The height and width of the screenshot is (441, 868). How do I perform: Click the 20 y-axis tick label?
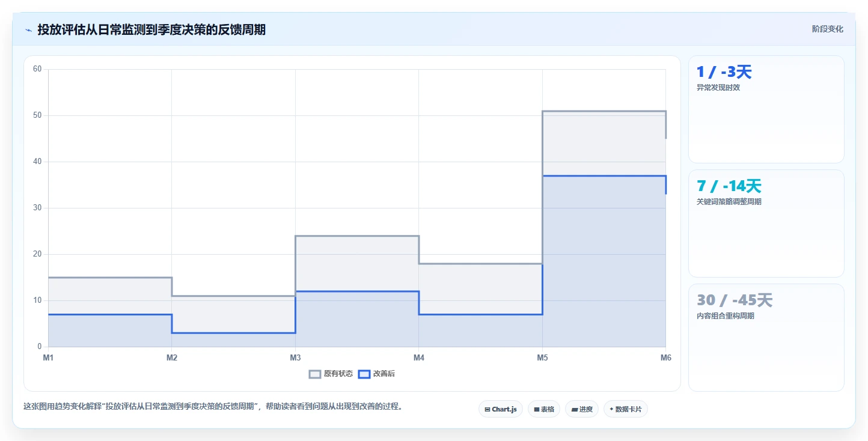(x=37, y=254)
